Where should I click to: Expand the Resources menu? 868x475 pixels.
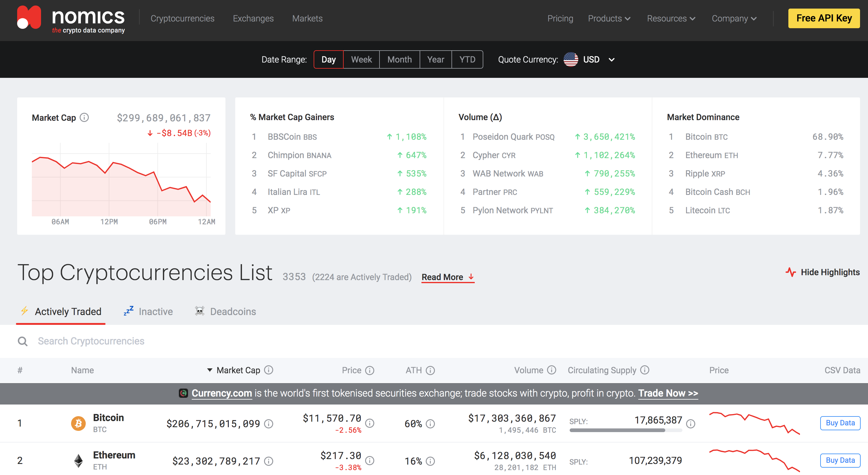point(671,19)
